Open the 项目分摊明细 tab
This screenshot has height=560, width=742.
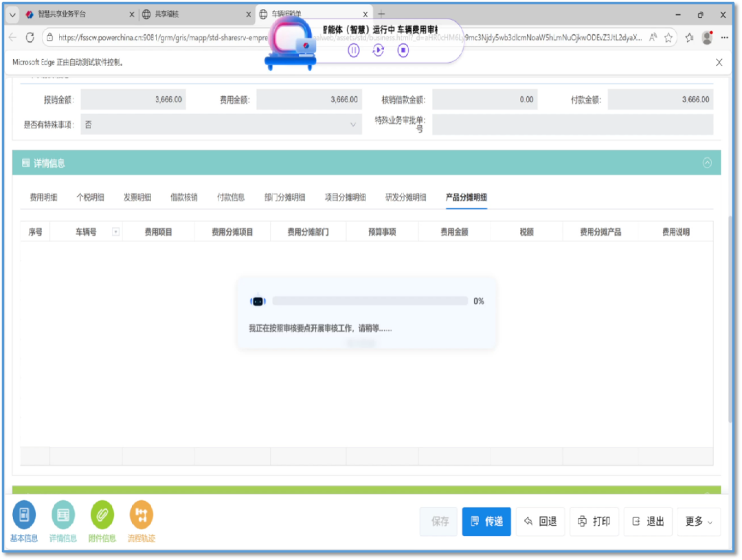tap(345, 197)
